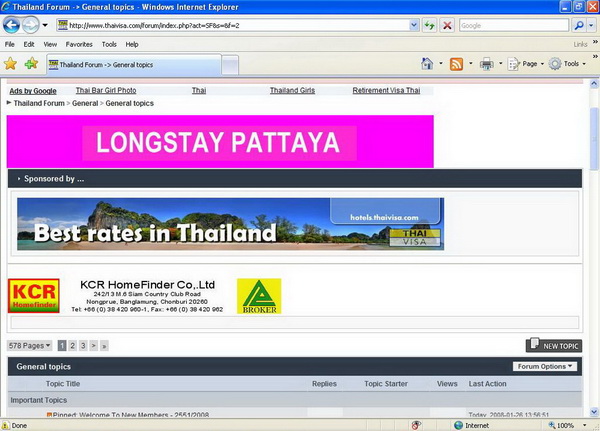Open the Thai ad link
The height and width of the screenshot is (431, 600).
[199, 90]
